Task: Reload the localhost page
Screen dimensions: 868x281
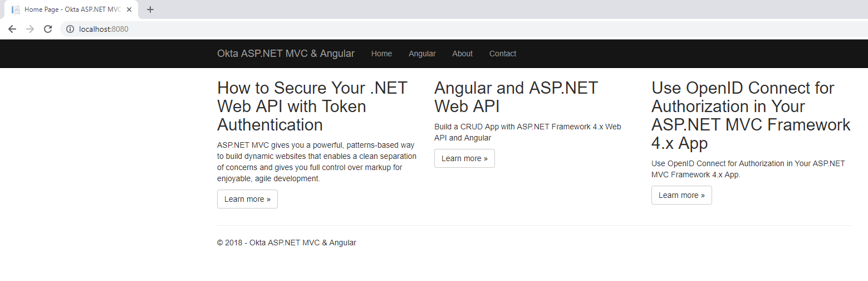Action: (x=48, y=29)
